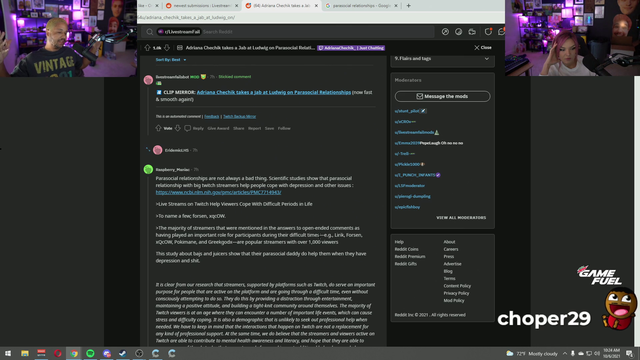This screenshot has height=360, width=640.
Task: Open the Windows notification center icon
Action: pos(630,353)
